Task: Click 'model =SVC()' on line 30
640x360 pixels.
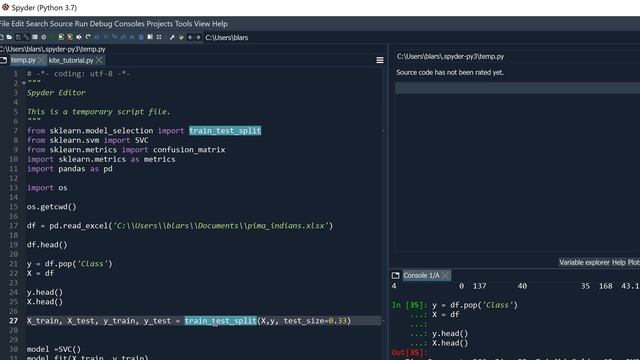Action: click(54, 349)
